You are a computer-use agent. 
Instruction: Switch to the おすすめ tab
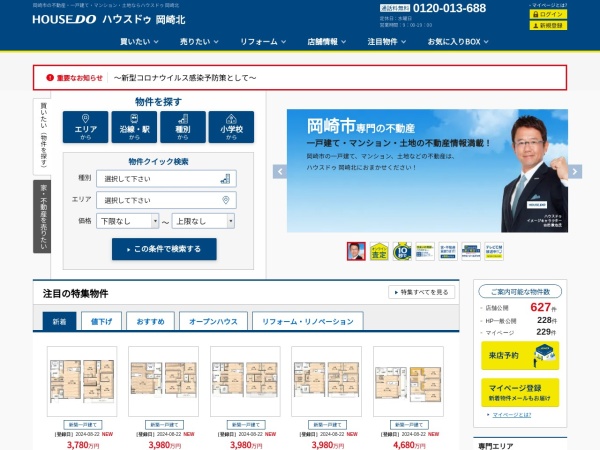coord(150,321)
